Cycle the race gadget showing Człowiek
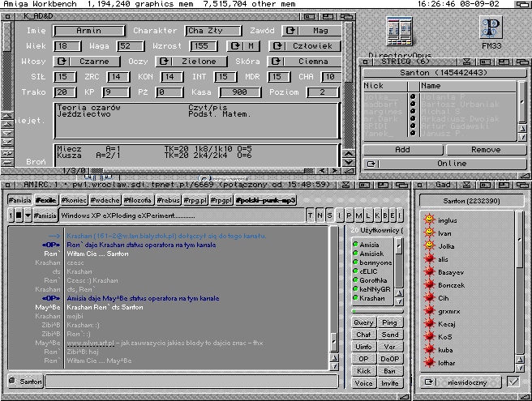The image size is (532, 401). 305,45
